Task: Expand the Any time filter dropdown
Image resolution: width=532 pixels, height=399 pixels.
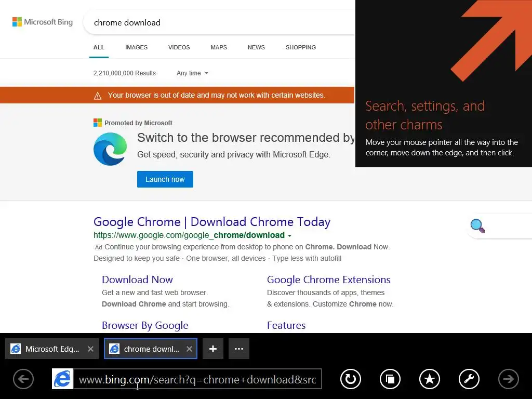Action: pos(192,73)
